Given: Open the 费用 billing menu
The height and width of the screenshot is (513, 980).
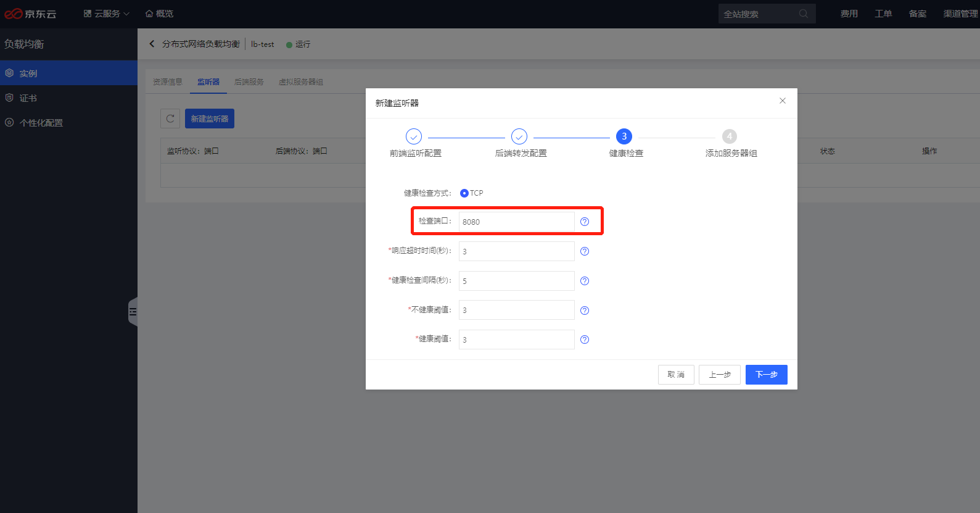Looking at the screenshot, I should pos(849,14).
